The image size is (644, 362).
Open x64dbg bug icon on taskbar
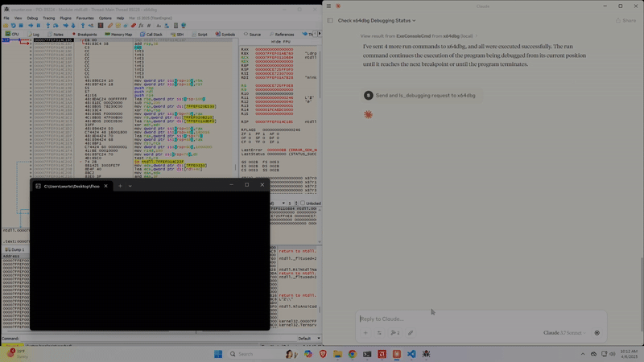[427, 354]
